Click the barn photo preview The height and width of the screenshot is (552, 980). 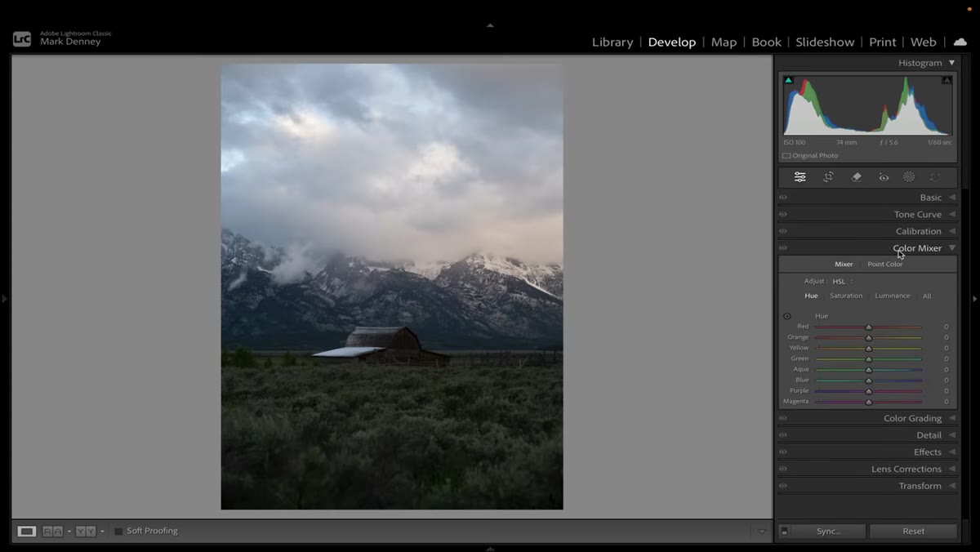(x=392, y=287)
